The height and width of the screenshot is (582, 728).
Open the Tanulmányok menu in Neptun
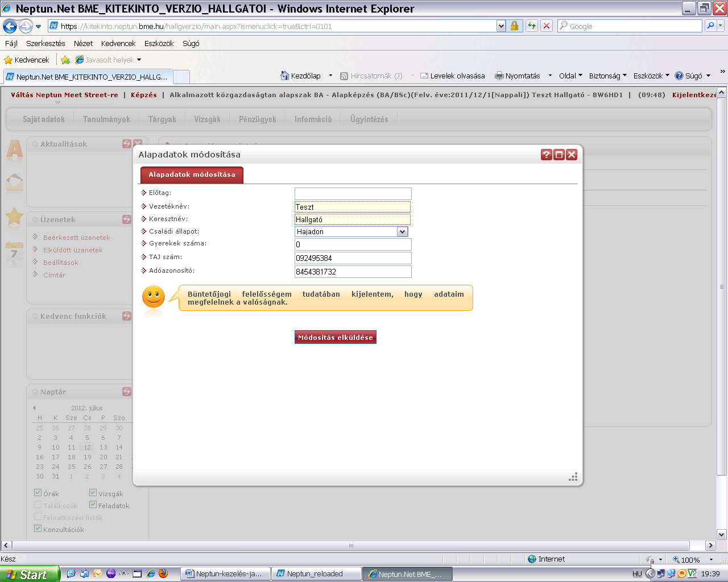(x=106, y=119)
